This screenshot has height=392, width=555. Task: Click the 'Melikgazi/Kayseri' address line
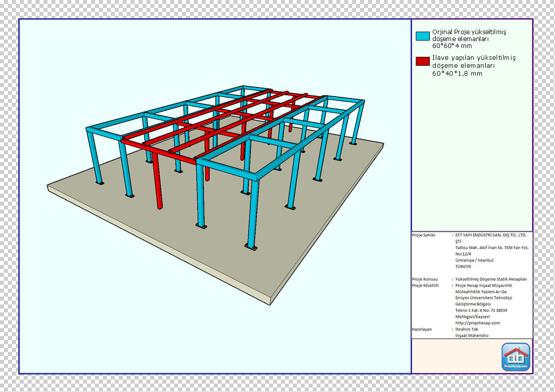[472, 316]
